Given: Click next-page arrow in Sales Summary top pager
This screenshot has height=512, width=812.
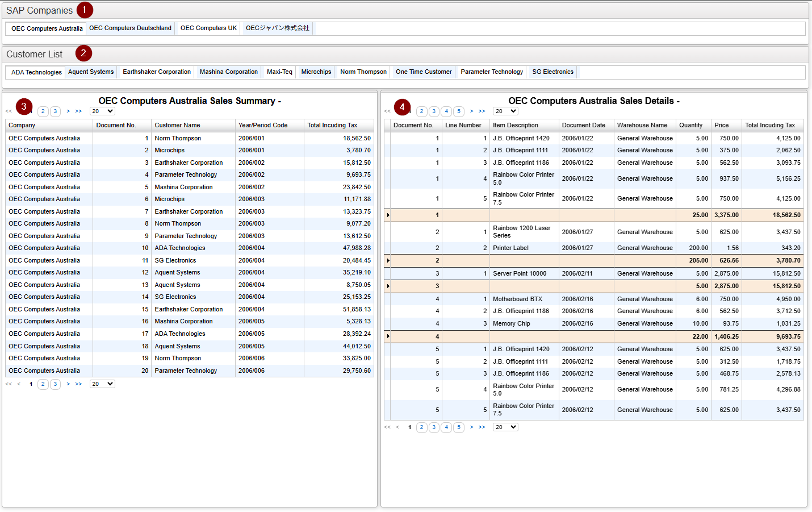Looking at the screenshot, I should click(68, 111).
